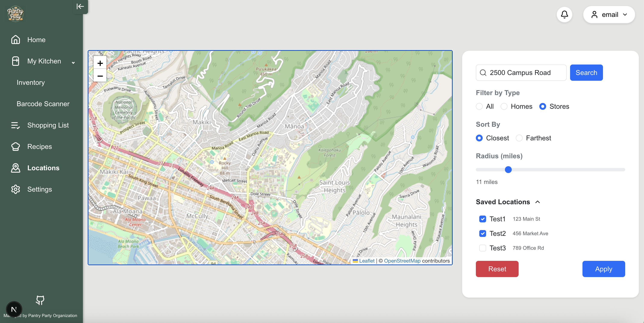Viewport: 644px width, 323px height.
Task: Click the user profile icon beside email
Action: (594, 15)
